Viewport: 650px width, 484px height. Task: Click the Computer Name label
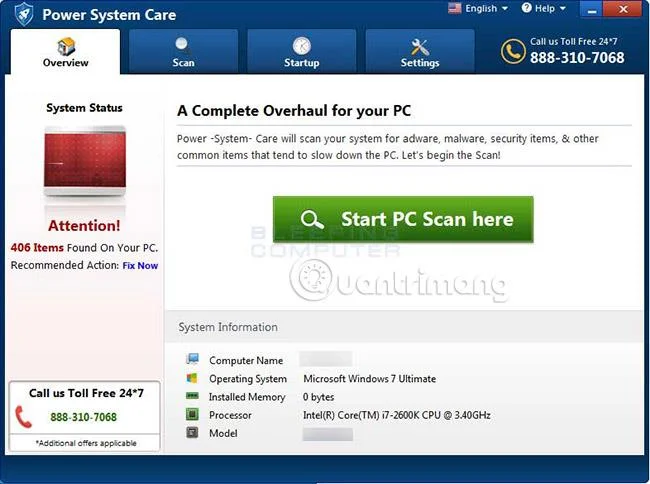pos(246,361)
